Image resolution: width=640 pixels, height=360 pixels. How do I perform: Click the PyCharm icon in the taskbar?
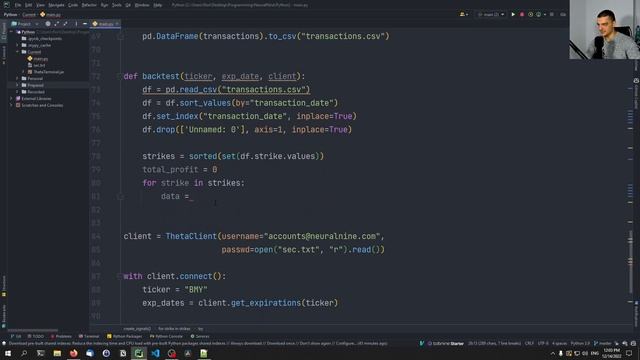click(139, 353)
